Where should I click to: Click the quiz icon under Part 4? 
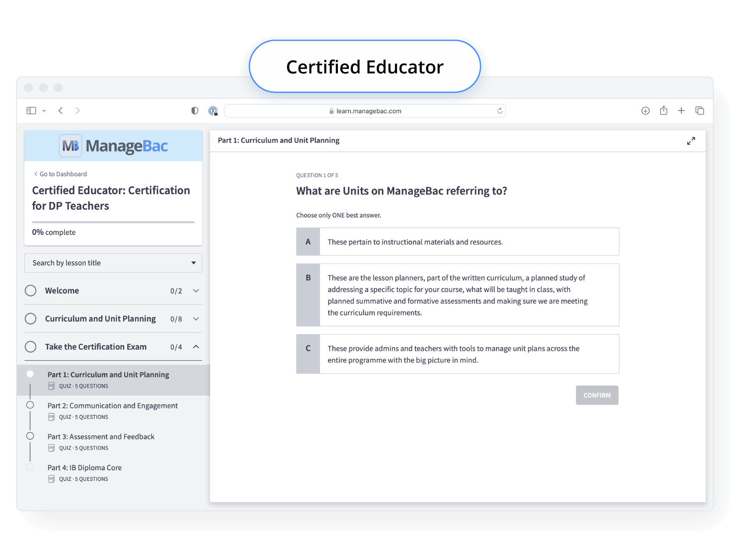click(x=51, y=479)
